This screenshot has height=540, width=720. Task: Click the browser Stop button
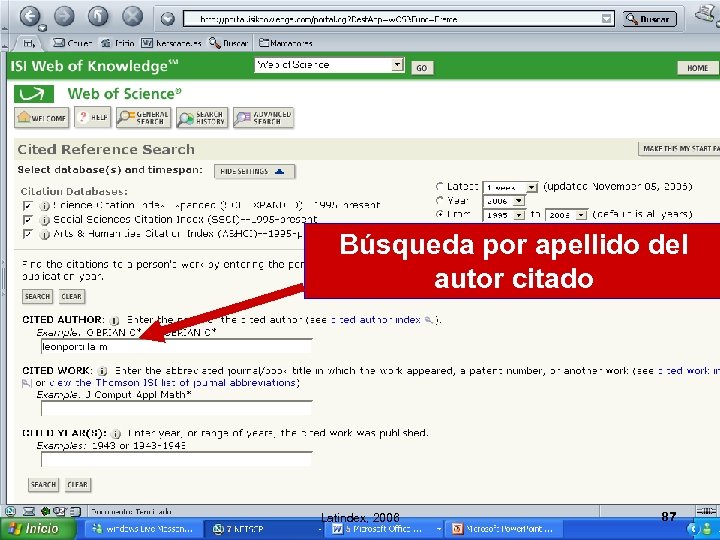132,17
